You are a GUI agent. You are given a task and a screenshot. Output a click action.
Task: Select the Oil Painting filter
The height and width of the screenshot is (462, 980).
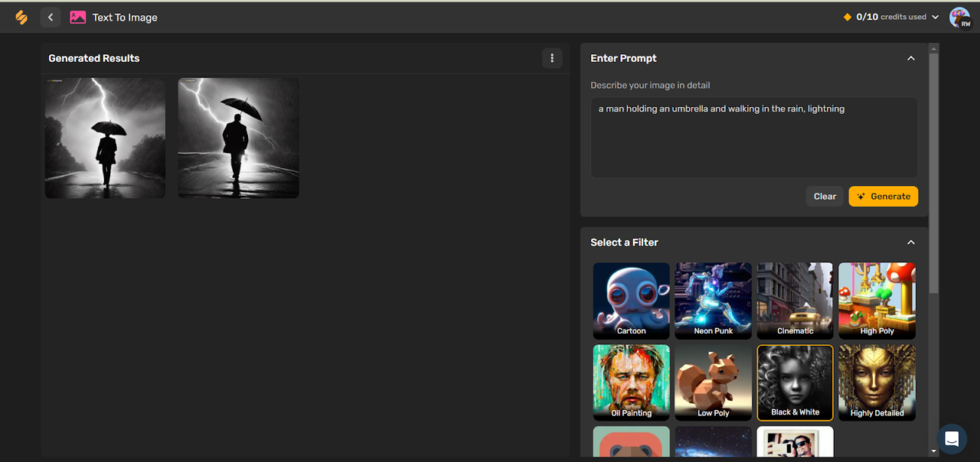tap(632, 382)
